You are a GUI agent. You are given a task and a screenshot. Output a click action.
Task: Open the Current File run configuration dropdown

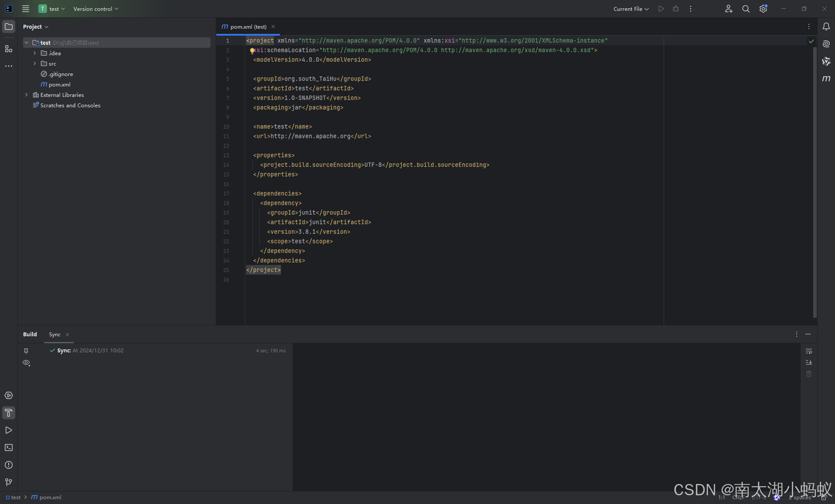click(631, 9)
